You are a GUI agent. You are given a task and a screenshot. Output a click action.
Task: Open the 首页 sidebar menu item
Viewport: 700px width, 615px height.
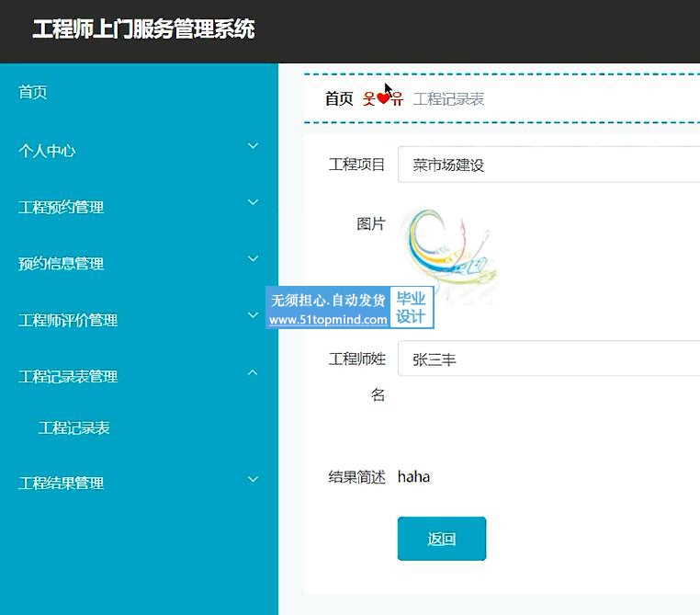tap(32, 92)
